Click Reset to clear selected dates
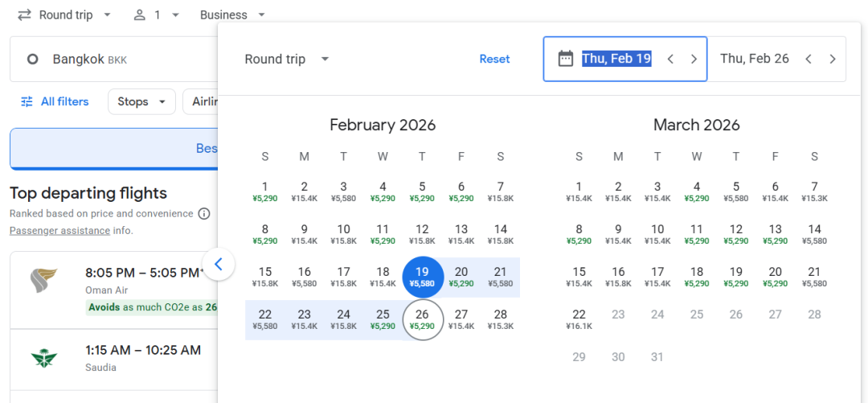This screenshot has height=403, width=868. (494, 59)
